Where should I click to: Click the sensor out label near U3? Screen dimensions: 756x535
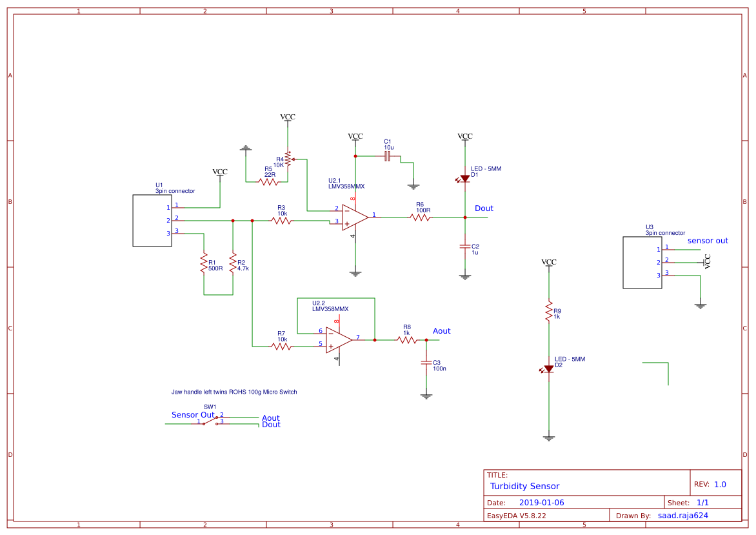tap(707, 240)
